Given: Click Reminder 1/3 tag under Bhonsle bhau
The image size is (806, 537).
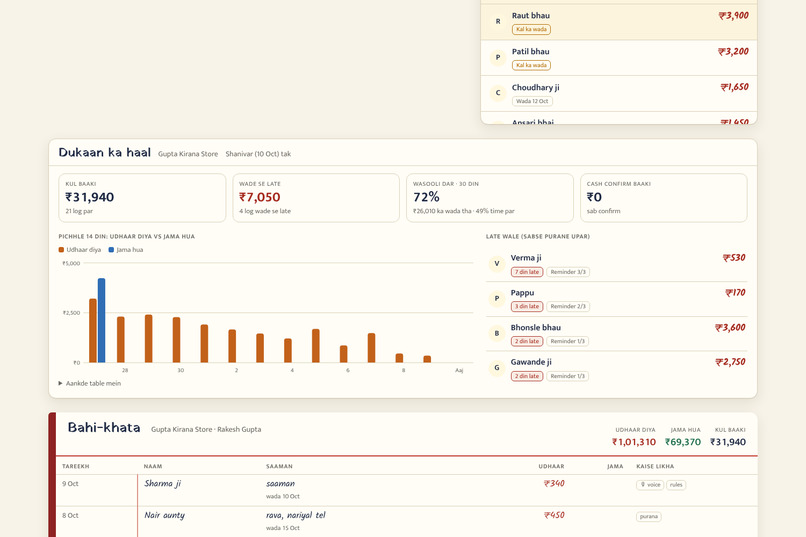Looking at the screenshot, I should 567,341.
